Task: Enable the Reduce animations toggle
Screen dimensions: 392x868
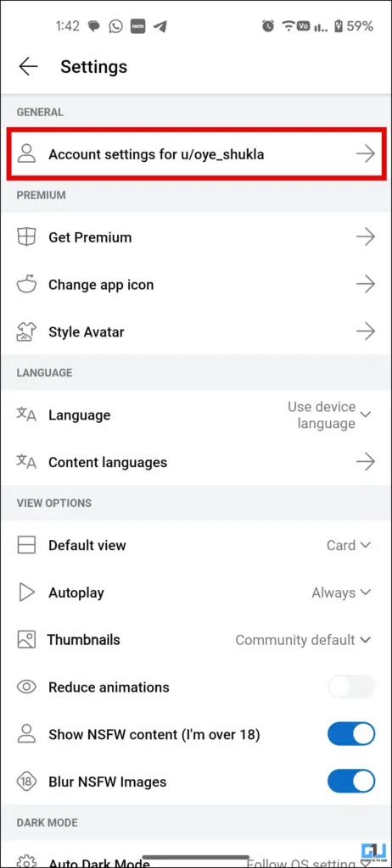Action: [351, 687]
